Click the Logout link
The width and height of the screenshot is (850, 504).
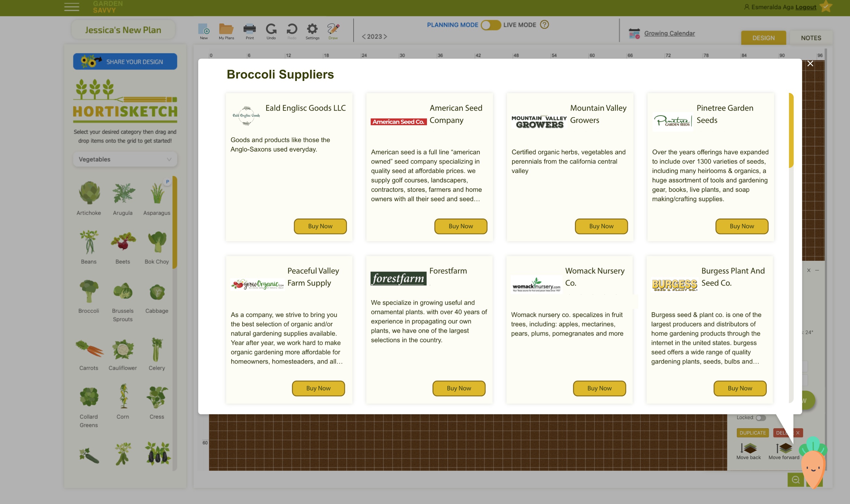pyautogui.click(x=805, y=7)
